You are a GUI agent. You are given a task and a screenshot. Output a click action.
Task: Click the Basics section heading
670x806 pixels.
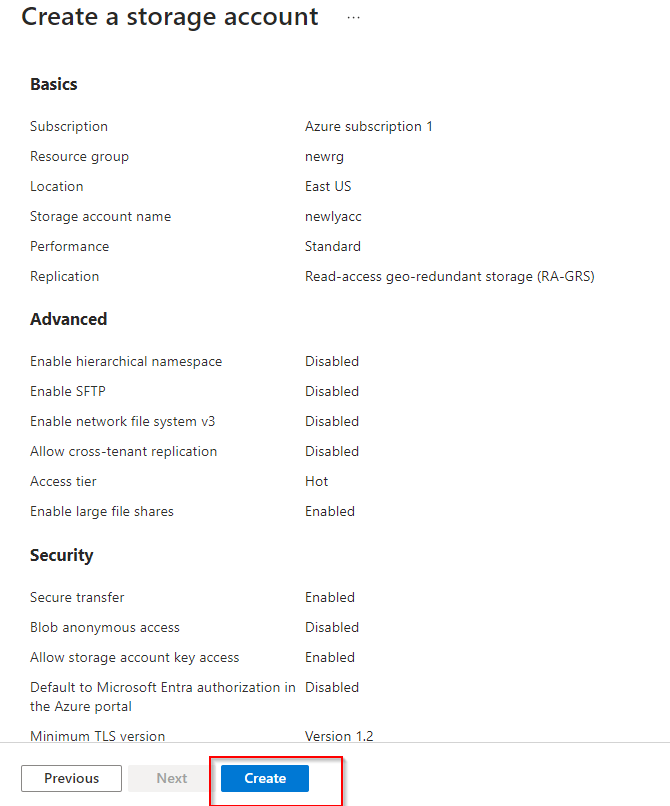(54, 84)
